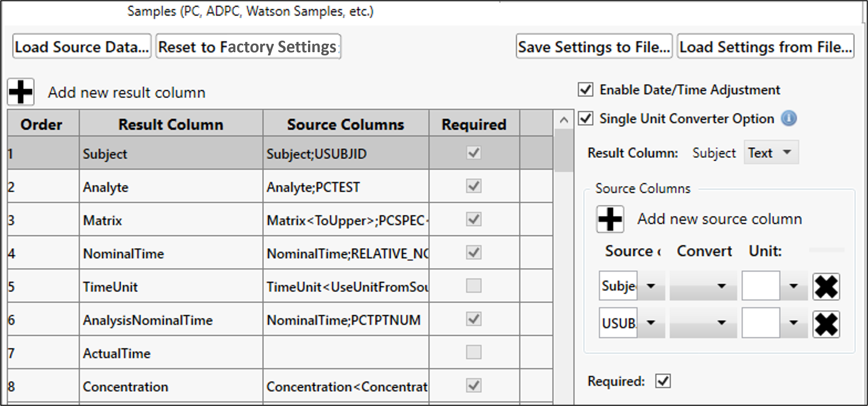This screenshot has height=406, width=868.
Task: Select the Concentration result column cell
Action: (171, 386)
